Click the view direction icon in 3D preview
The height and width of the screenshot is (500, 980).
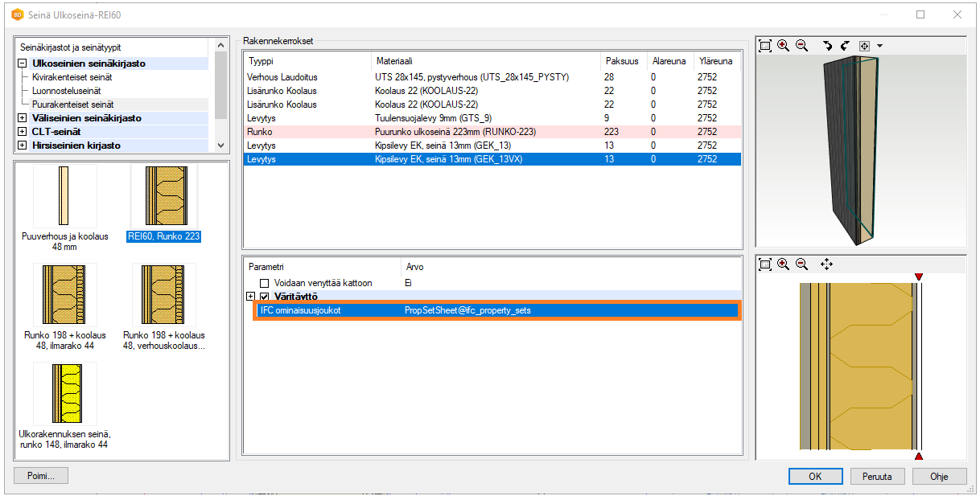point(864,46)
